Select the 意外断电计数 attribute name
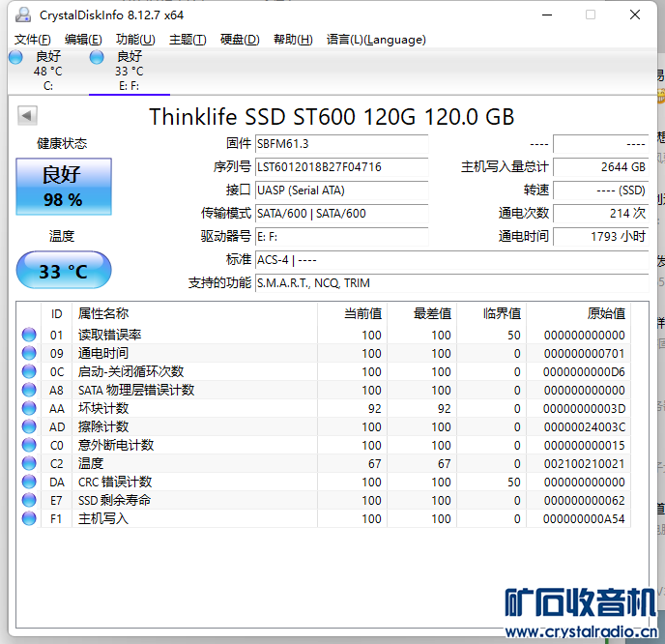The width and height of the screenshot is (665, 644). 116,445
